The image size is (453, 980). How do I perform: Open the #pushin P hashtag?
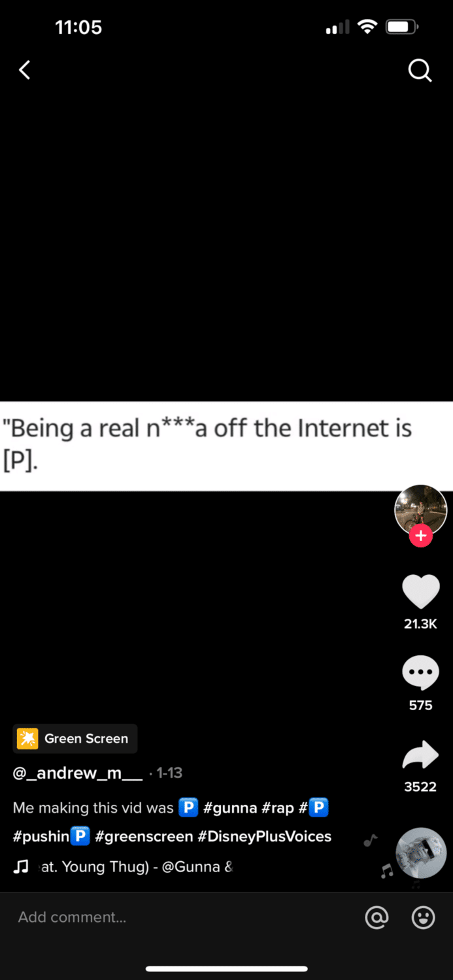tap(51, 836)
